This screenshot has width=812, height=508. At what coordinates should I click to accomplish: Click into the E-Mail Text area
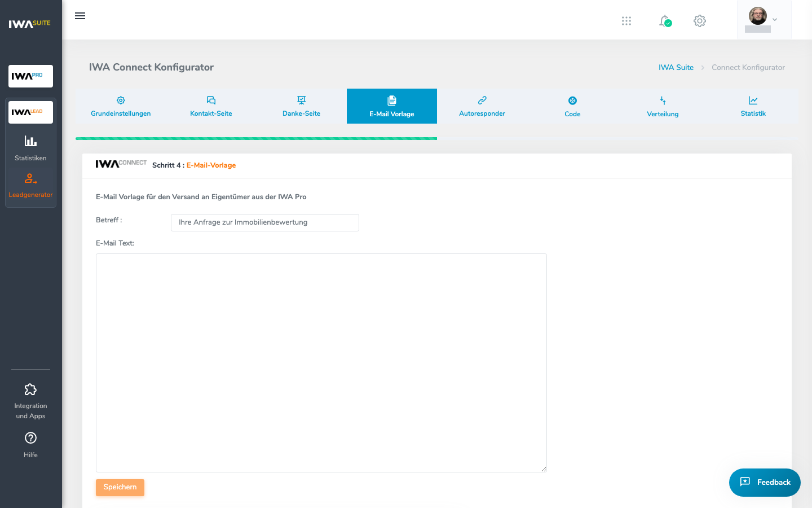[321, 363]
